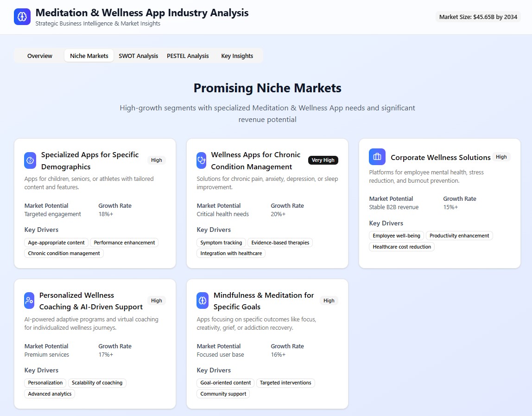Select the Symptom tracking tag

tap(221, 243)
